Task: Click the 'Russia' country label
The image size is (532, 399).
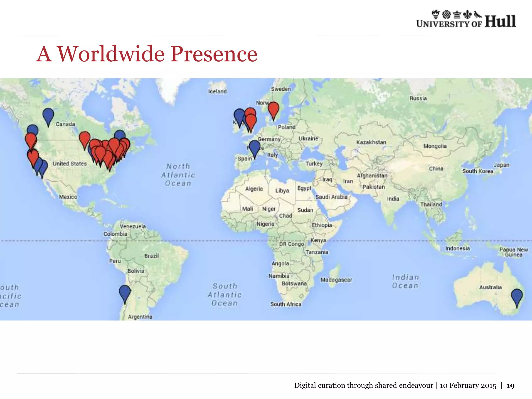Action: point(418,98)
